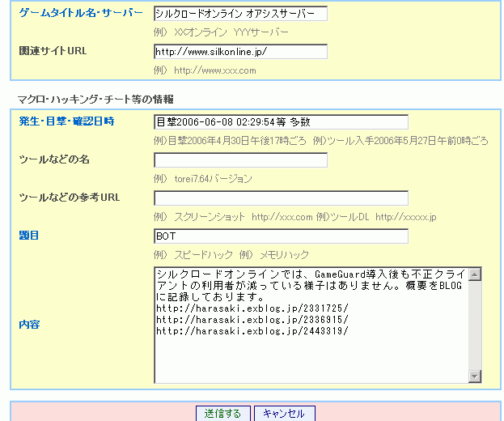
Task: Click the 内容 textarea scroll down arrow
Action: (x=475, y=376)
